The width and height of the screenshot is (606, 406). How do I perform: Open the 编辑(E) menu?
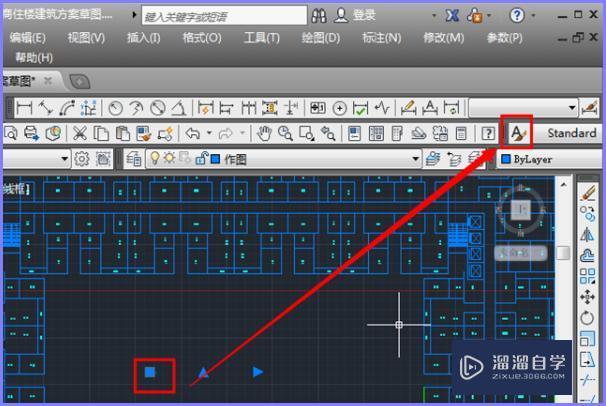(27, 38)
